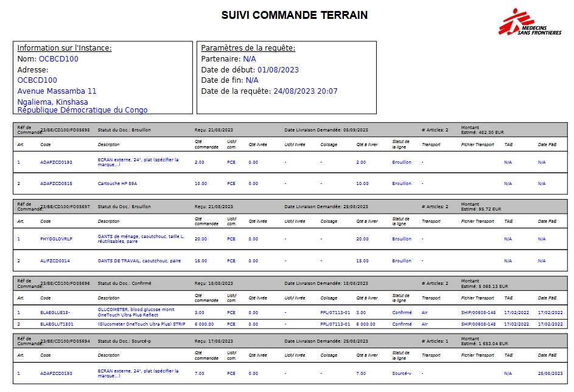The height and width of the screenshot is (392, 574).
Task: Click the Sourcé-v line status
Action: [x=402, y=373]
